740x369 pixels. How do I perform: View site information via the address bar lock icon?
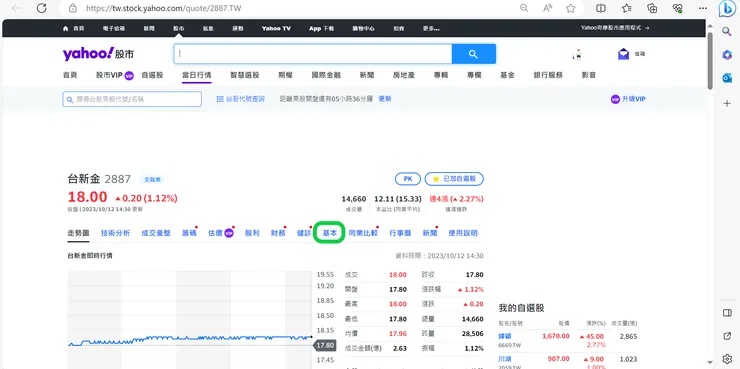(73, 8)
